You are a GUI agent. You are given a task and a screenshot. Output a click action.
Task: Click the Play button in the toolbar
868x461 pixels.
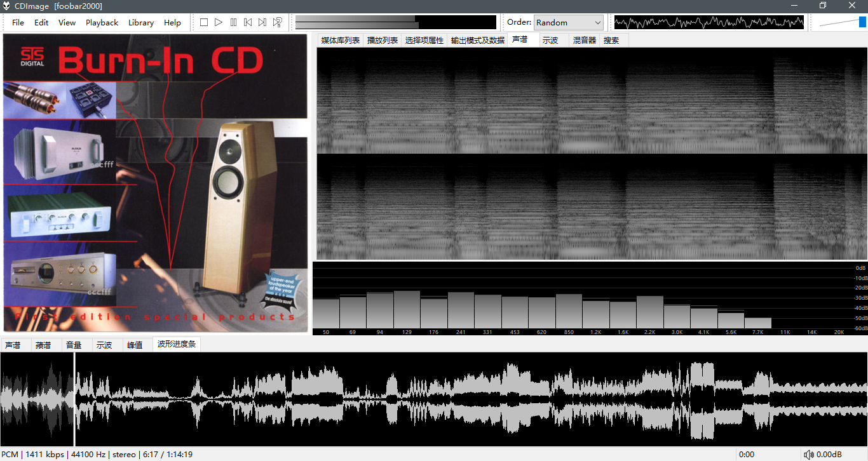coord(219,22)
